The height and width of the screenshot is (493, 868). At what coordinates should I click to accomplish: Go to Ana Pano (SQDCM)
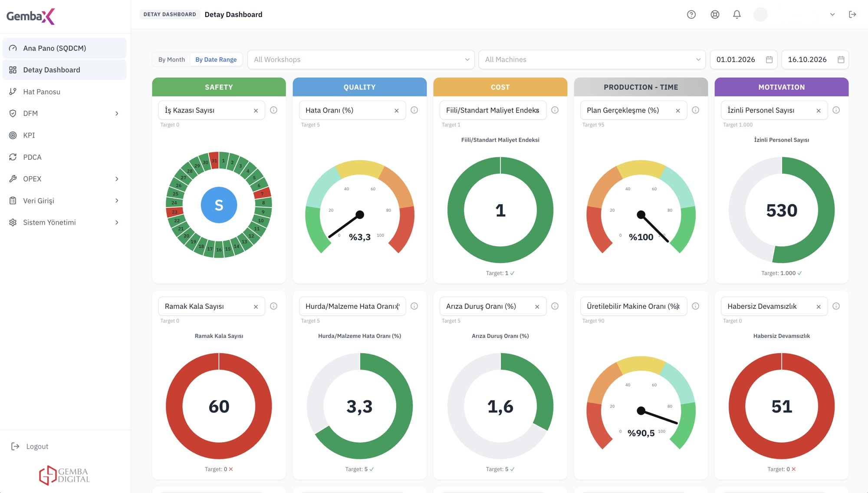pyautogui.click(x=64, y=48)
